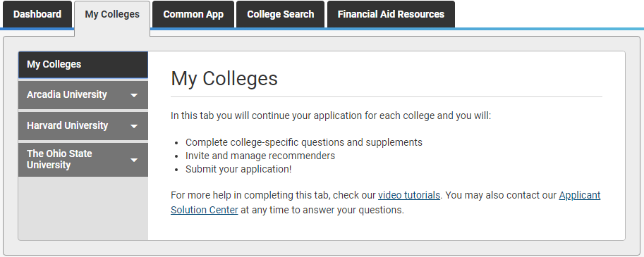This screenshot has height=257, width=644.
Task: Expand The Ohio State University arrow
Action: point(134,160)
